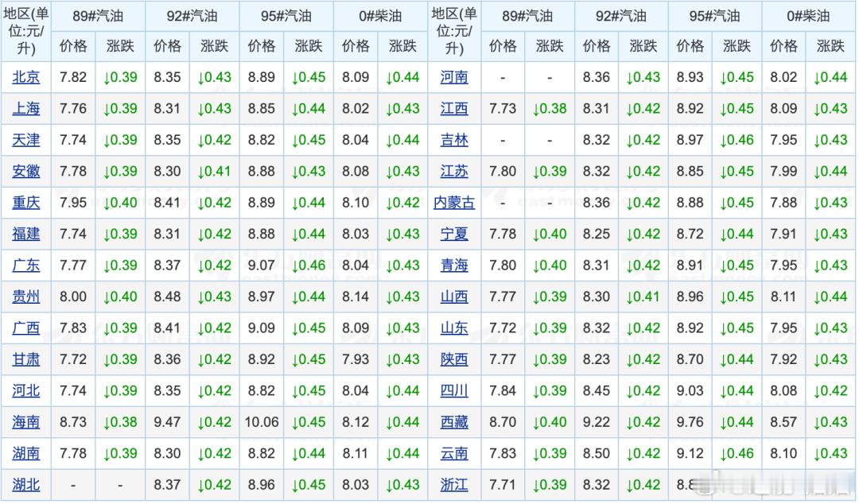Click 云南 95# price 9.12
Image resolution: width=859 pixels, height=504 pixels.
pos(690,454)
